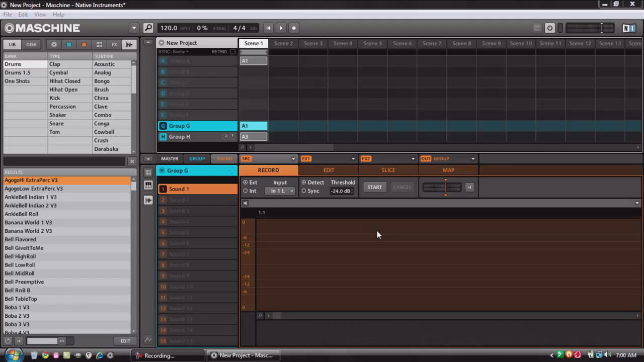Select the GROUP tab
Screen dimensions: 644x362
pyautogui.click(x=197, y=159)
